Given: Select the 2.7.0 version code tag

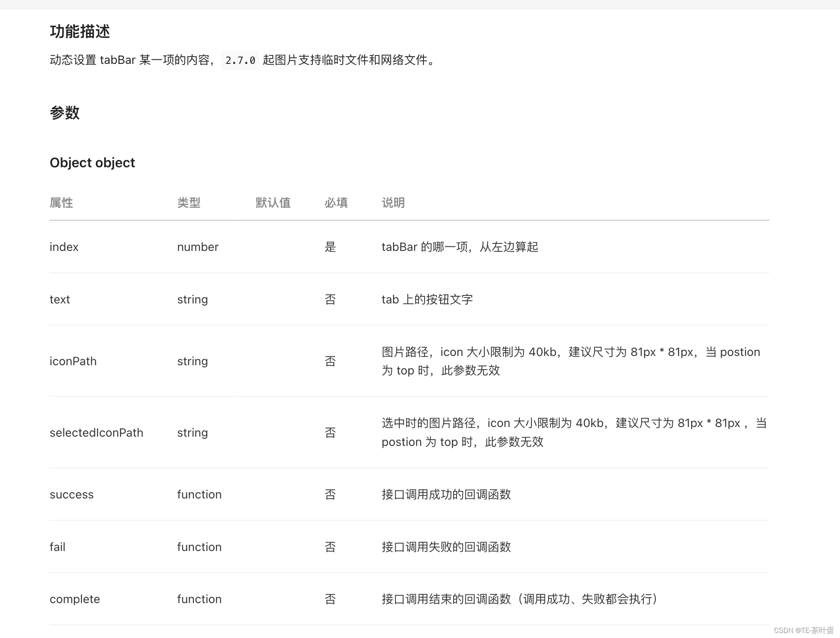Looking at the screenshot, I should coord(240,60).
